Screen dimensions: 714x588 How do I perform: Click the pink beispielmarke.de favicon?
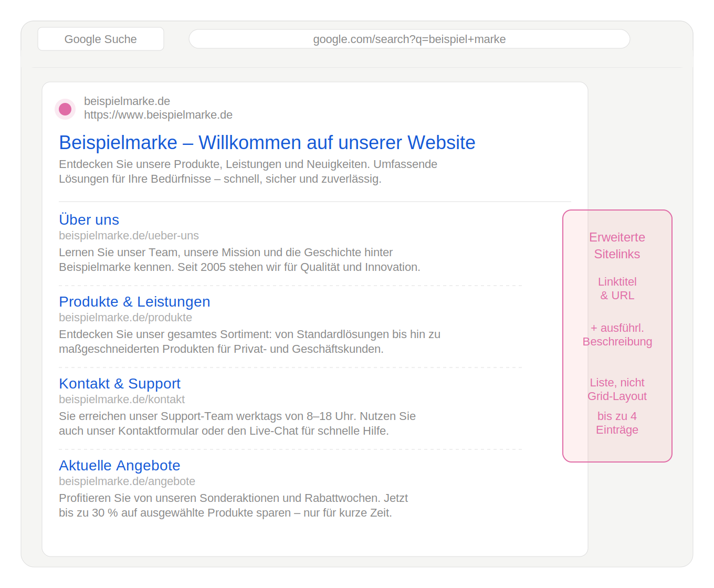[65, 109]
